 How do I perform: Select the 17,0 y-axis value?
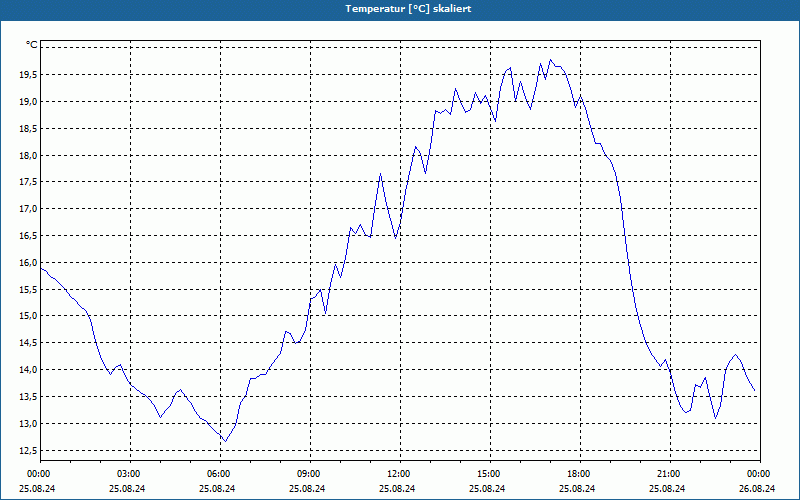tap(28, 209)
